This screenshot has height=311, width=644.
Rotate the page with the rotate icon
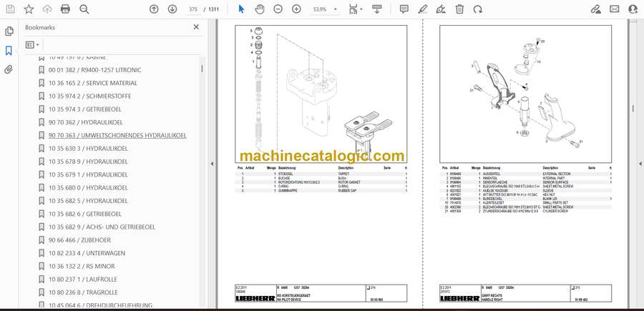coord(478,9)
